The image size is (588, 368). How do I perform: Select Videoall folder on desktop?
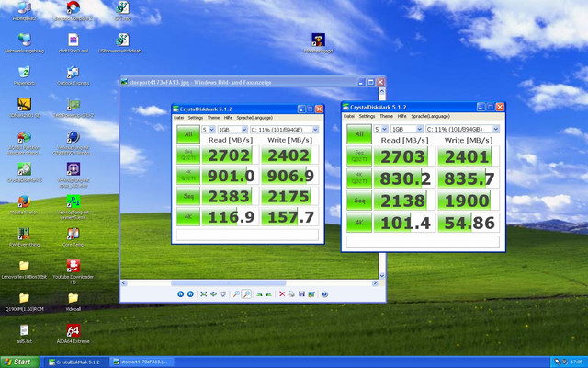pos(73,302)
